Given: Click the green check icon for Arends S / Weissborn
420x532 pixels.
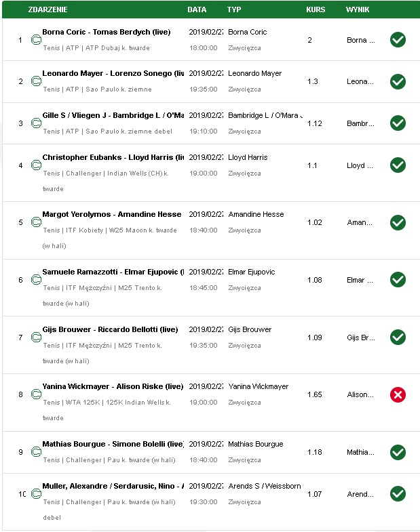Looking at the screenshot, I should tap(398, 494).
